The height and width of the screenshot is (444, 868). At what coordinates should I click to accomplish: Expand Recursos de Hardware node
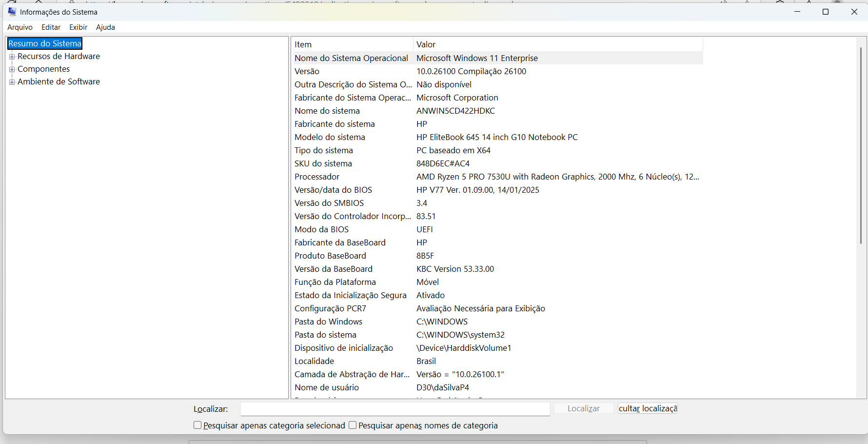click(12, 57)
